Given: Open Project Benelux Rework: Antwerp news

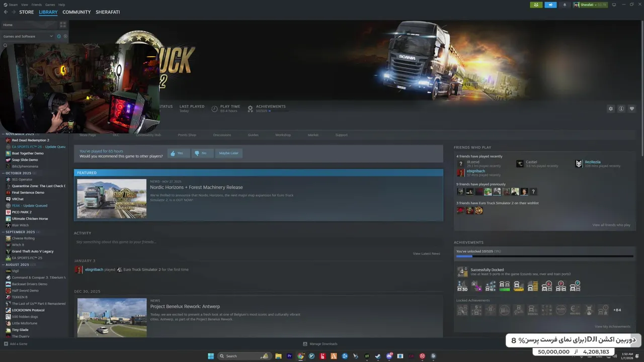Looking at the screenshot, I should pos(185,306).
